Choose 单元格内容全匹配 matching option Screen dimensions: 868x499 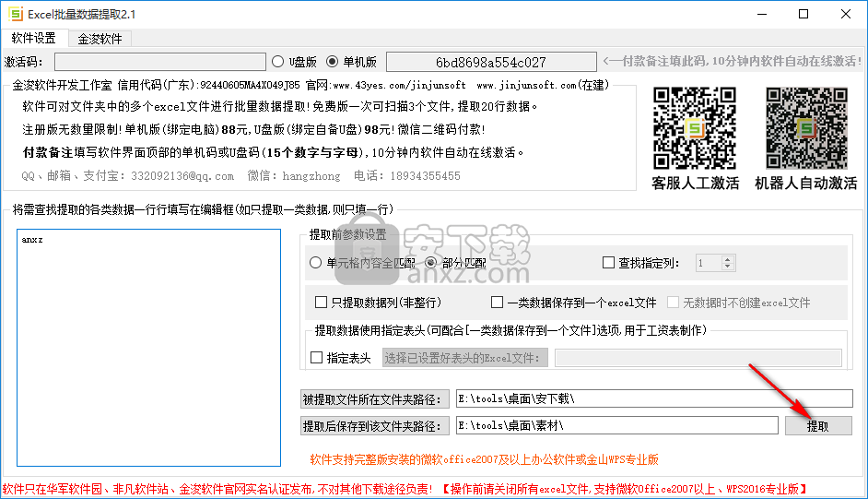point(318,263)
